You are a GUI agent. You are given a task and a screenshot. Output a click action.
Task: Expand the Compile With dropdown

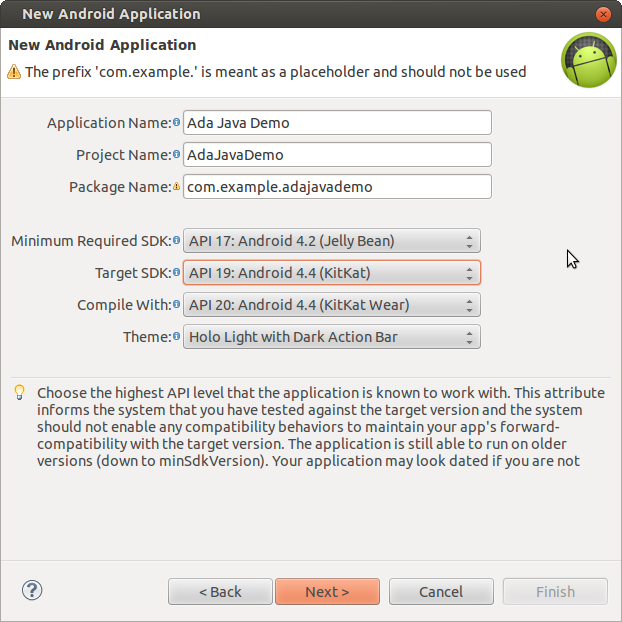pyautogui.click(x=331, y=305)
